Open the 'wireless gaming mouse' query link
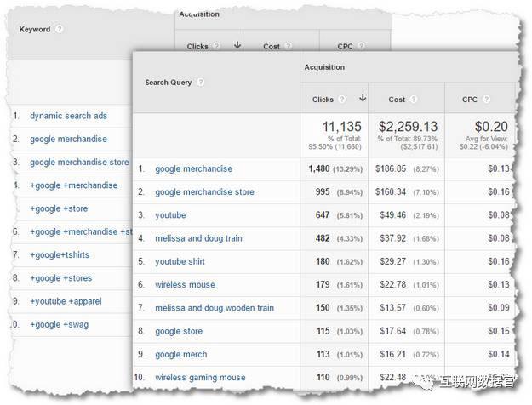 click(x=200, y=377)
